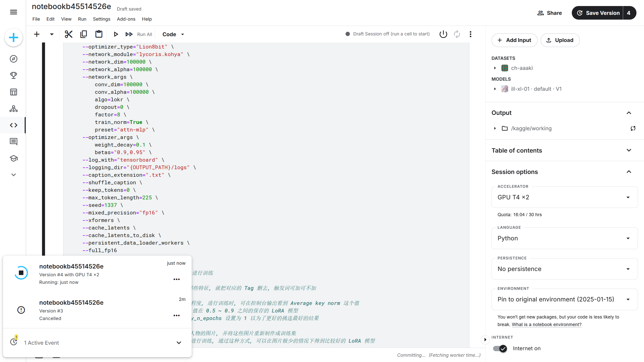Create a new notebook with the plus button
This screenshot has width=644, height=362.
(13, 37)
